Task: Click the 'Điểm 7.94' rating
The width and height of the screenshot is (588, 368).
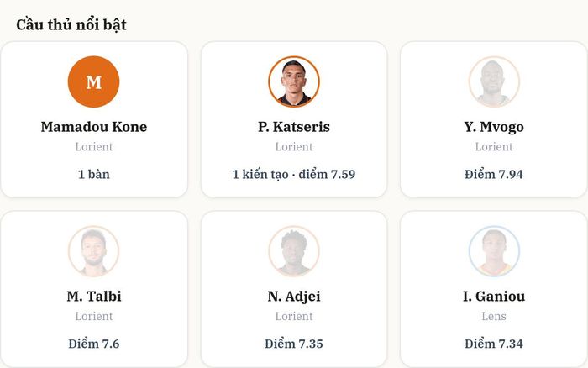Action: [x=494, y=174]
